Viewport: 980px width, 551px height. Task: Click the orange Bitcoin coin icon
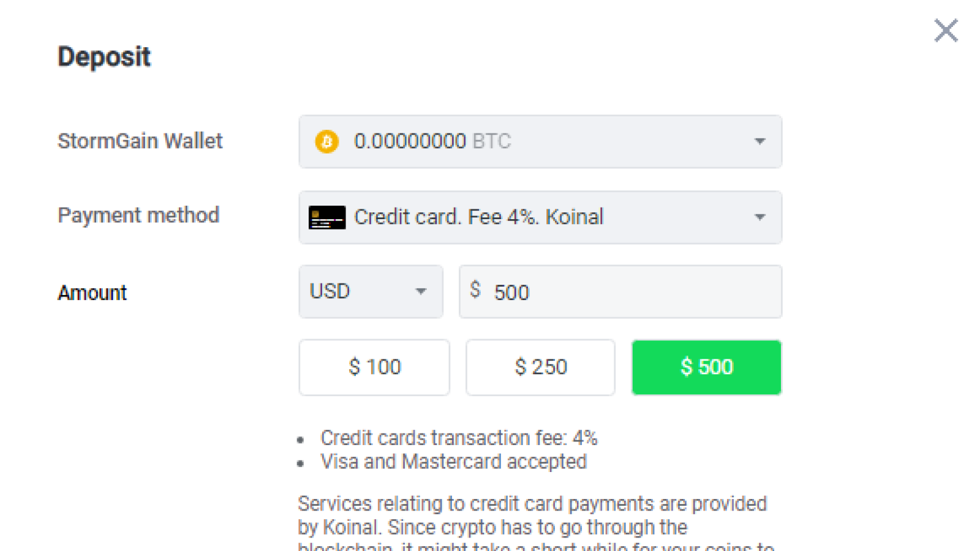point(327,141)
